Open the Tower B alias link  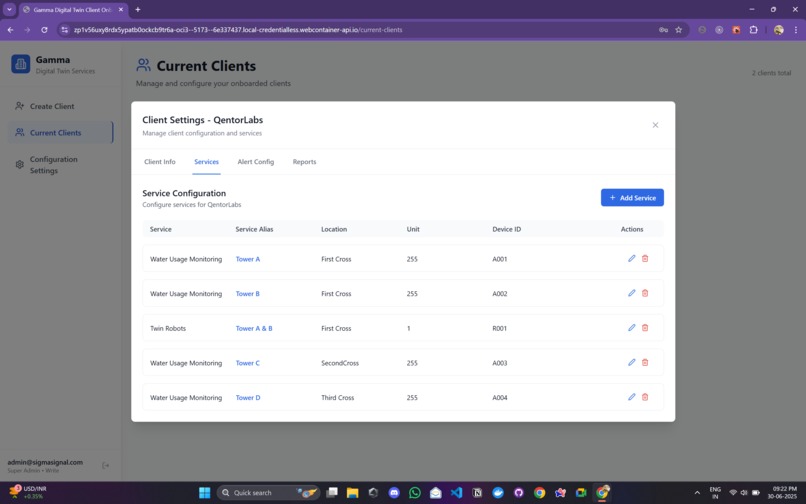(247, 294)
